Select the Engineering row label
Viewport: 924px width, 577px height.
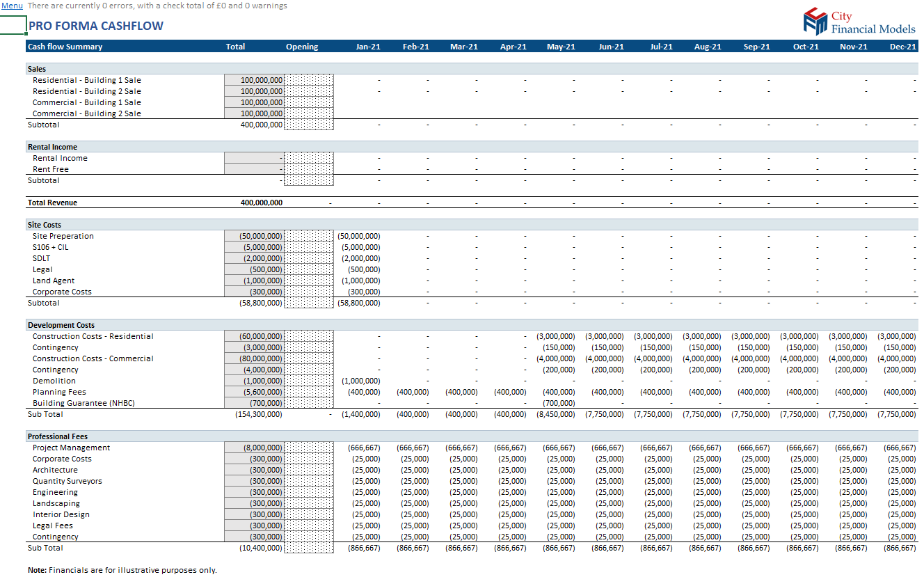click(x=55, y=492)
